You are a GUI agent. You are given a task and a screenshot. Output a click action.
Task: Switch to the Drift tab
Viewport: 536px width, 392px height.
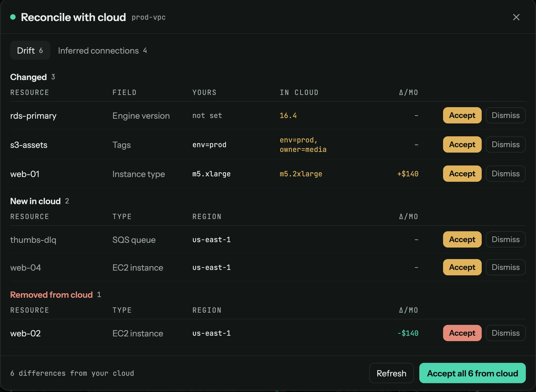30,50
